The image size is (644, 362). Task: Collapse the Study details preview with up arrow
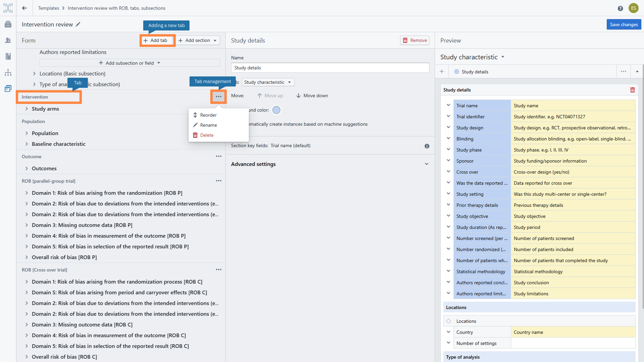click(637, 72)
